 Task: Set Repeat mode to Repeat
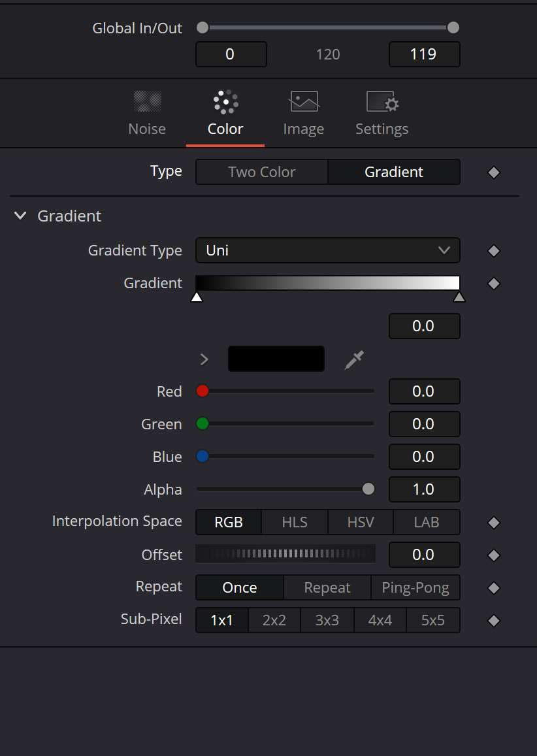[327, 587]
